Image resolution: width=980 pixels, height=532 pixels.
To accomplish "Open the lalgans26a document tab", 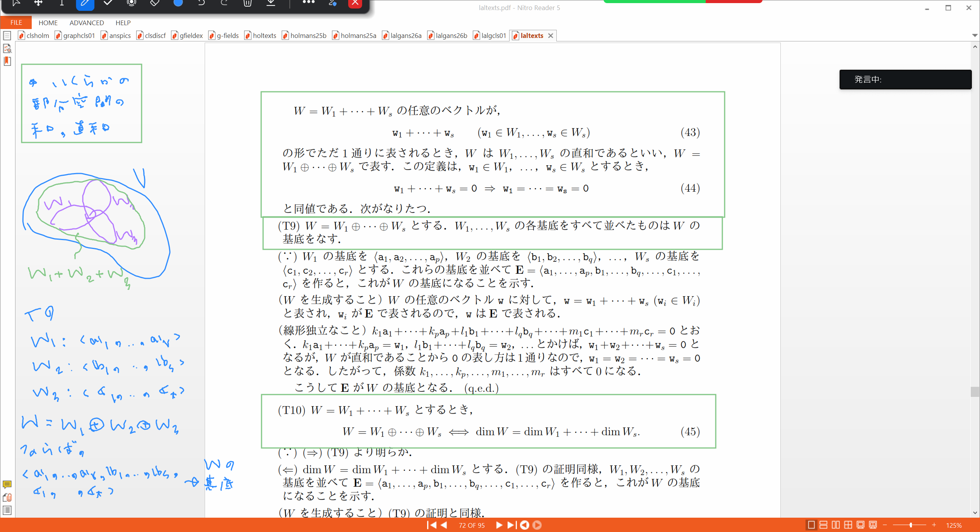I will (x=402, y=36).
